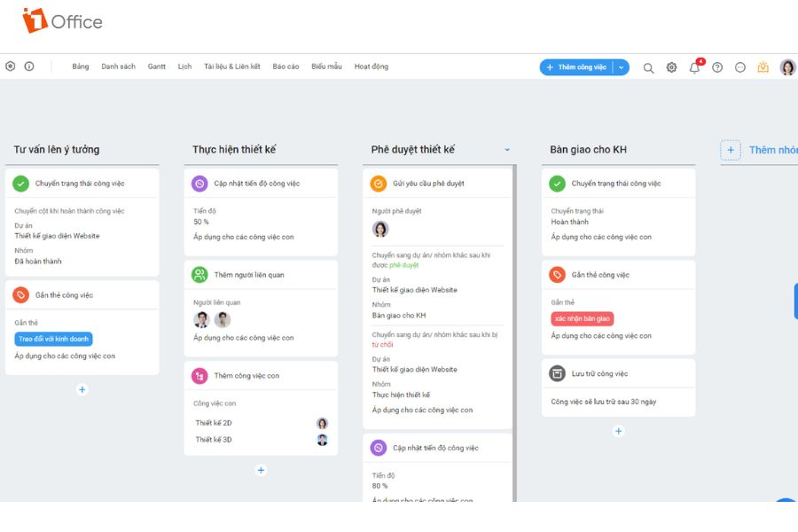Open the Gantt view tab
The height and width of the screenshot is (532, 798).
click(x=156, y=66)
